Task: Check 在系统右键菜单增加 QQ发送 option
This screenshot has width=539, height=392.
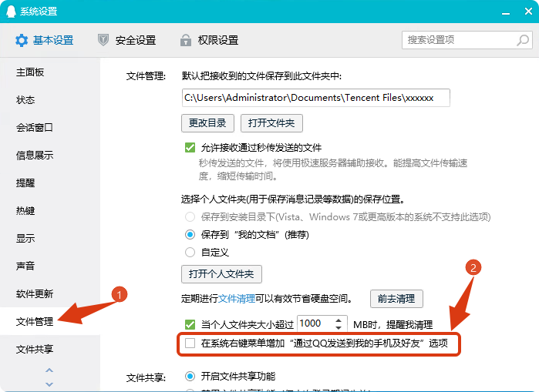Action: 190,343
